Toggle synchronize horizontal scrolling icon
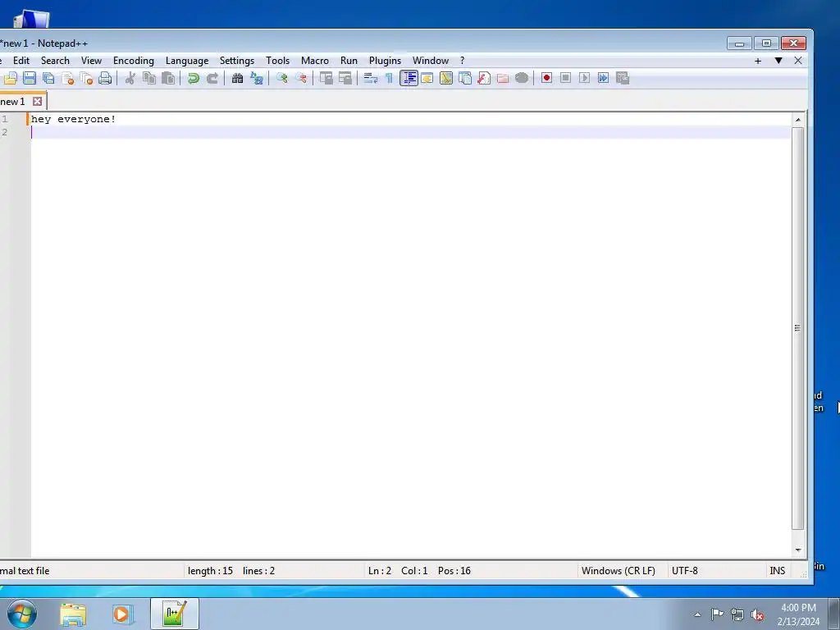Screen dimensions: 840x630 pos(345,78)
